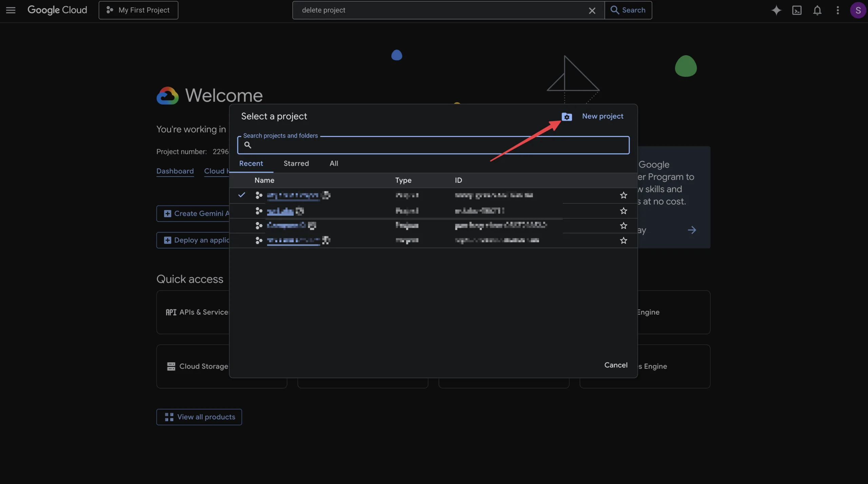Click the "Project number:" label
Image resolution: width=868 pixels, height=484 pixels.
tap(181, 152)
